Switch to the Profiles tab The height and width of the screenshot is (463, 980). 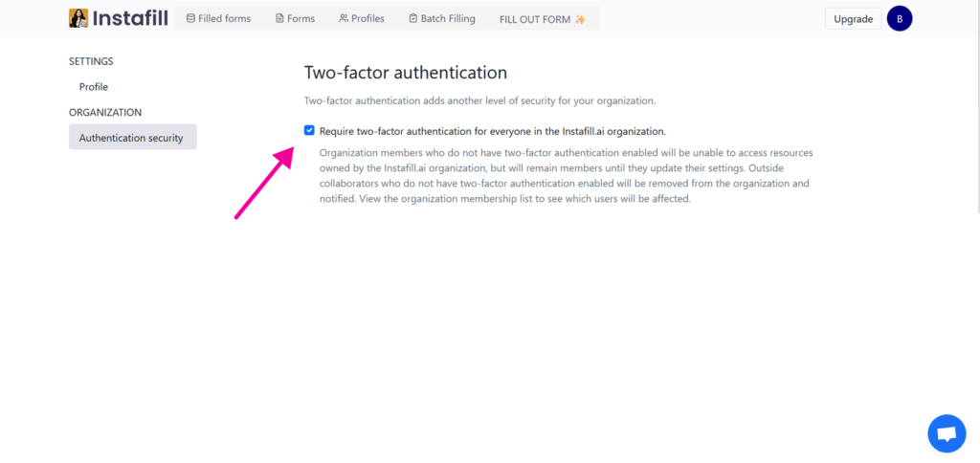[362, 19]
